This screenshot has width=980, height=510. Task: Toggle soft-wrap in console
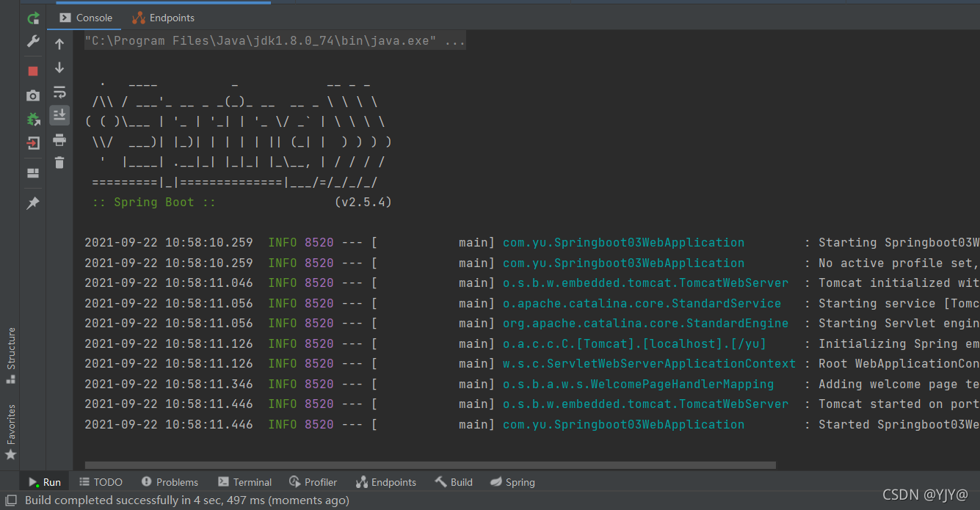(59, 92)
